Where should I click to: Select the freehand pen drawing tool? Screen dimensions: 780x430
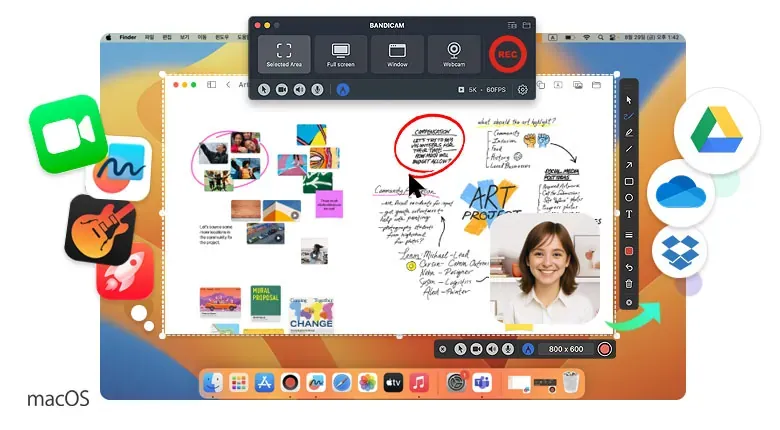pos(629,116)
